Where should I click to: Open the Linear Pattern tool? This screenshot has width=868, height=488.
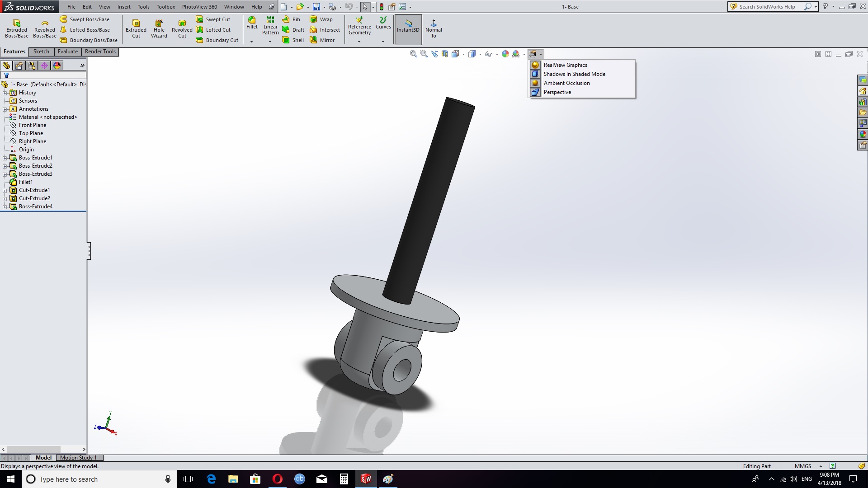270,25
